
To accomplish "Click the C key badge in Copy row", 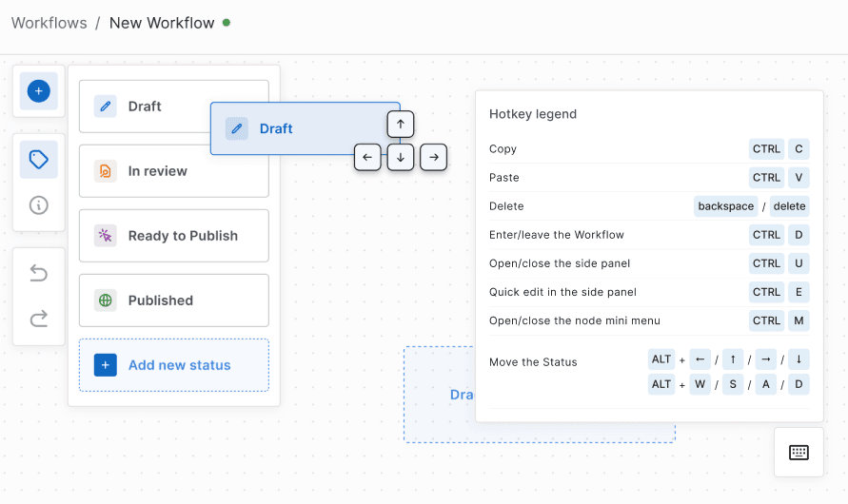I will pos(799,149).
